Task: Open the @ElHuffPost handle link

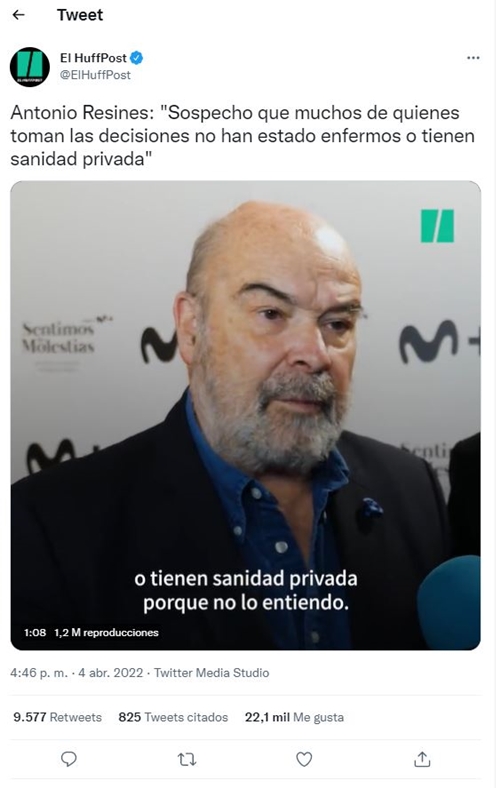Action: click(x=95, y=75)
